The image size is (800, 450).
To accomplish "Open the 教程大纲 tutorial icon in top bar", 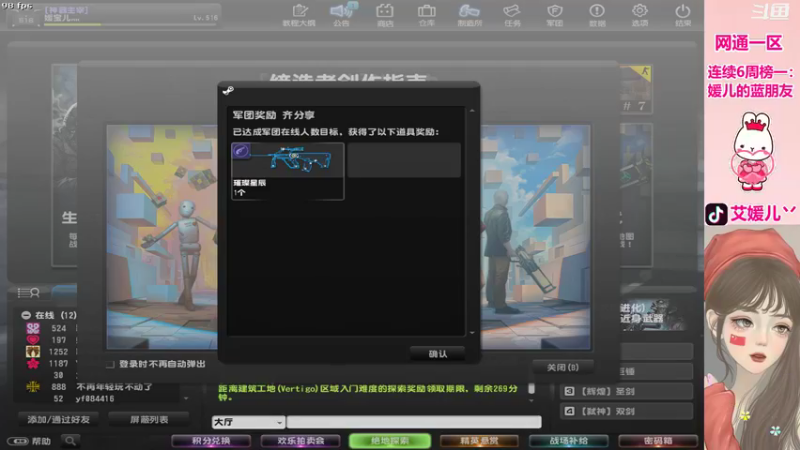I will pyautogui.click(x=299, y=15).
